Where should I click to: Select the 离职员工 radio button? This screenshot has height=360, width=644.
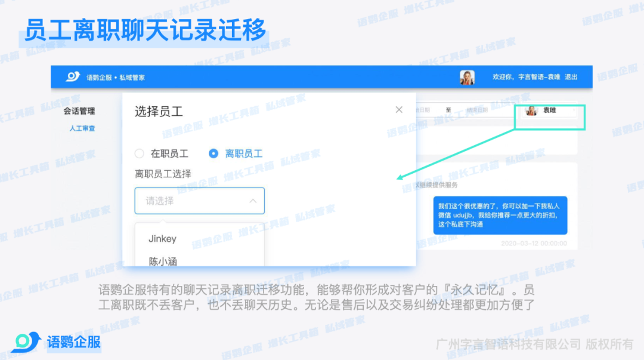pos(213,153)
